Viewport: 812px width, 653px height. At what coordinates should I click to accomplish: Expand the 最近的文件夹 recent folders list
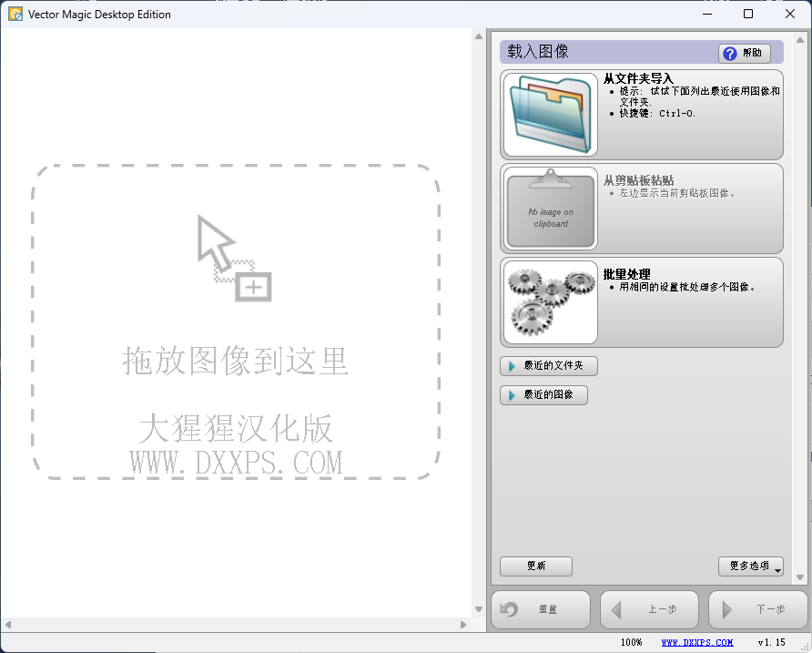549,366
